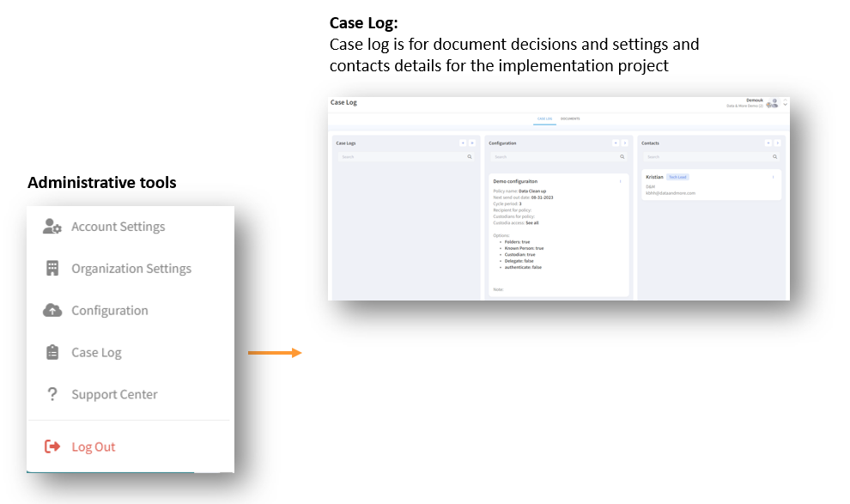Click the Configuration cloud upload icon

click(x=52, y=310)
